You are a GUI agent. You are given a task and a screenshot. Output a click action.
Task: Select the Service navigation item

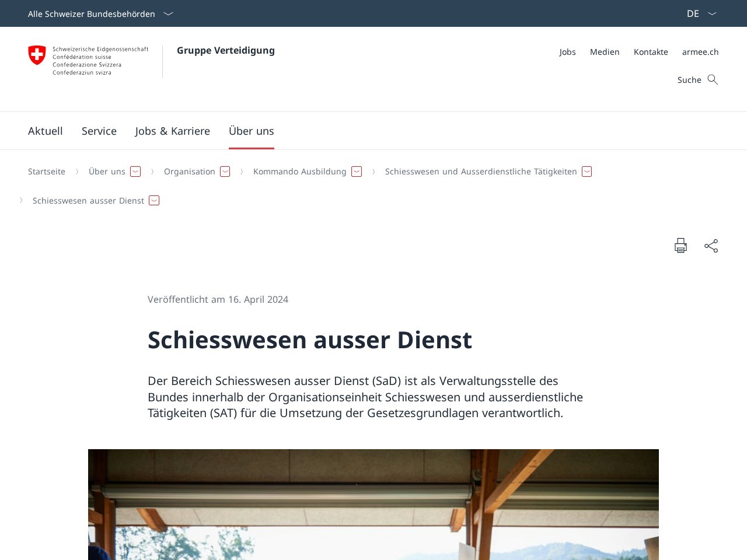click(x=99, y=131)
